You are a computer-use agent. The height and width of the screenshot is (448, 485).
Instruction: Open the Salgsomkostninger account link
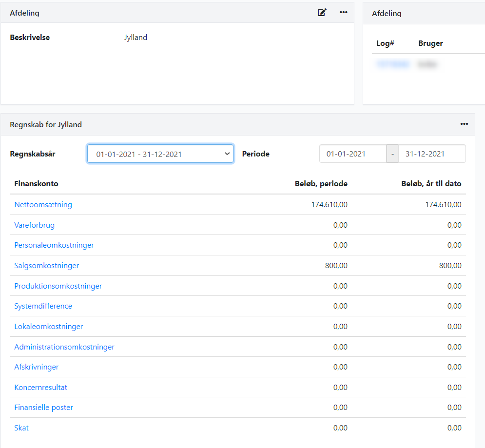(x=46, y=266)
